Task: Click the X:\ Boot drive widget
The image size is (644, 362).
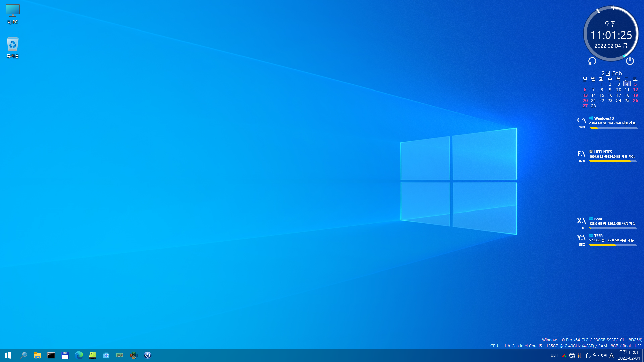Action: tap(607, 223)
